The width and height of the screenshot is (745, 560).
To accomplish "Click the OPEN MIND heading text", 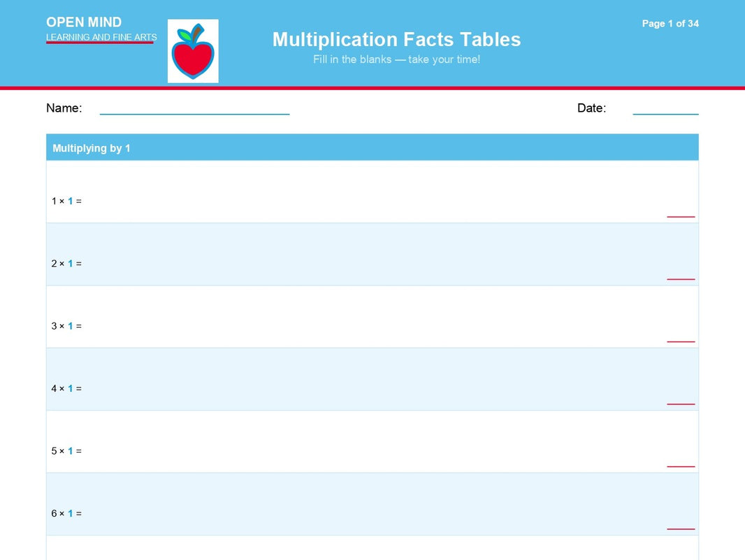I will (x=84, y=22).
